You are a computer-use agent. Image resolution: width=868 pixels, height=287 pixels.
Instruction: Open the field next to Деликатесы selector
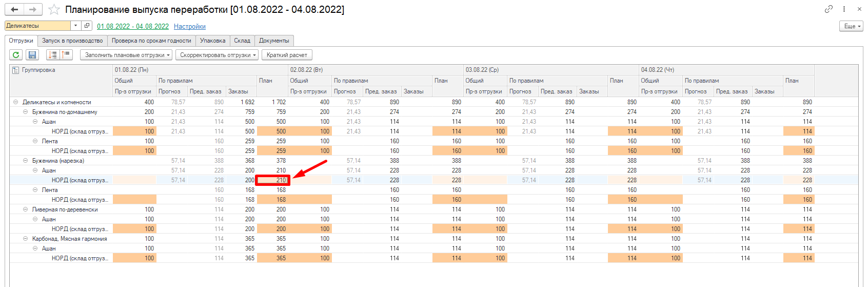coord(87,26)
